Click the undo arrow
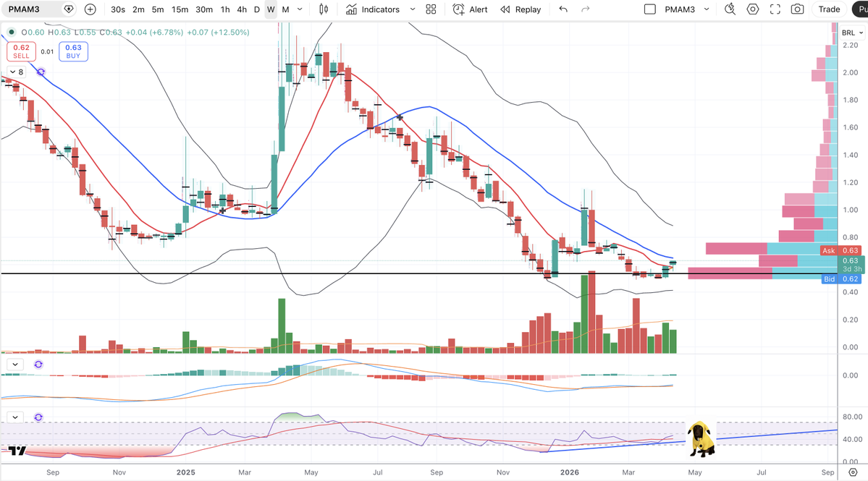 [563, 9]
